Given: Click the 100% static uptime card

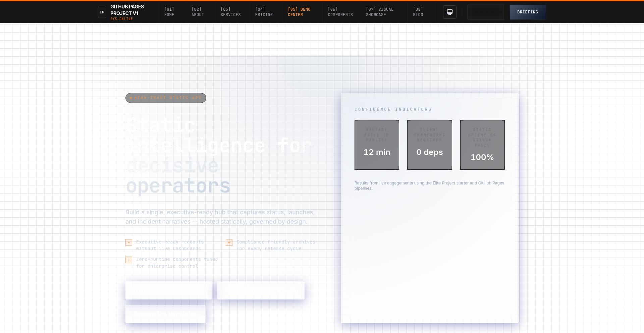Looking at the screenshot, I should [482, 145].
